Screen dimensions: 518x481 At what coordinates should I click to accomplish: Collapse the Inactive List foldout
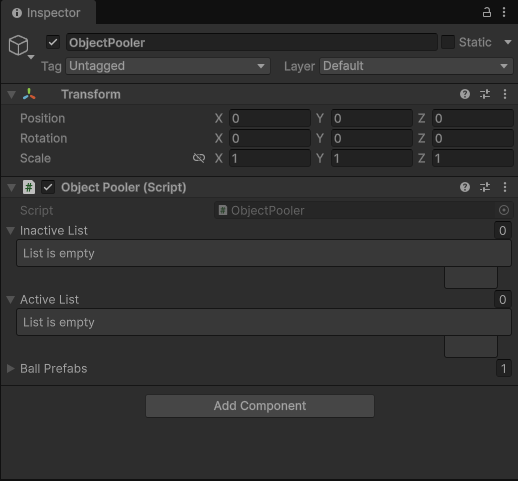11,231
